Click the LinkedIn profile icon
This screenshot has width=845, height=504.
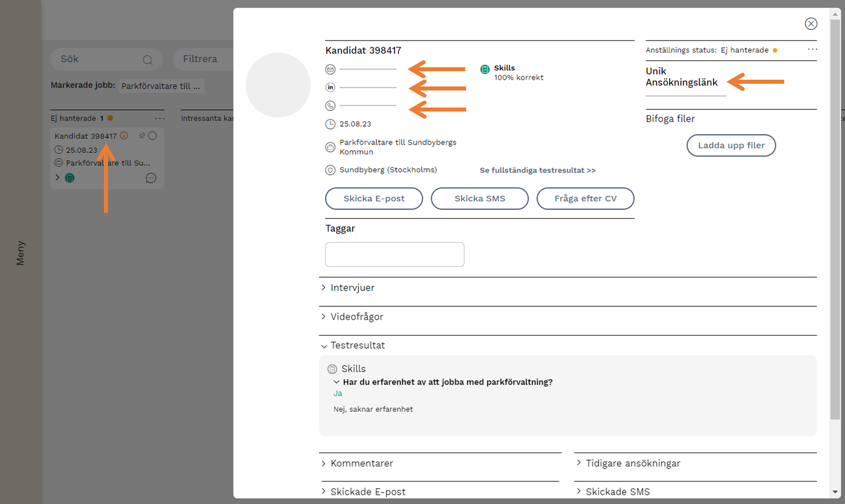click(330, 87)
